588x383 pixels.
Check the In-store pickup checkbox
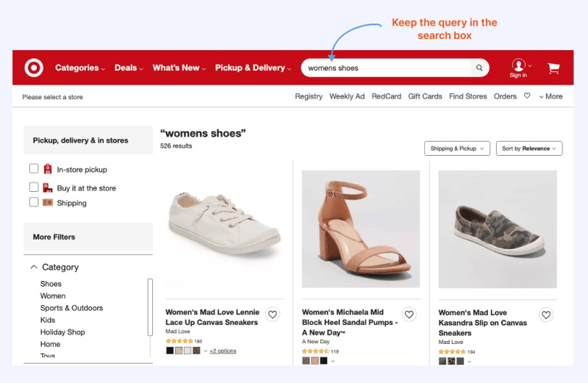point(34,168)
